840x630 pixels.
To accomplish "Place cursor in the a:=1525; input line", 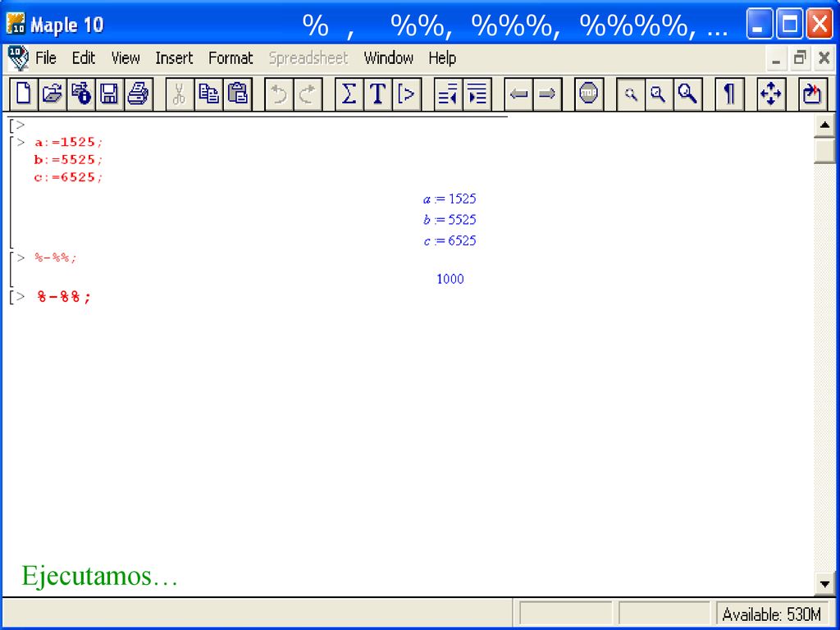I will coord(68,143).
